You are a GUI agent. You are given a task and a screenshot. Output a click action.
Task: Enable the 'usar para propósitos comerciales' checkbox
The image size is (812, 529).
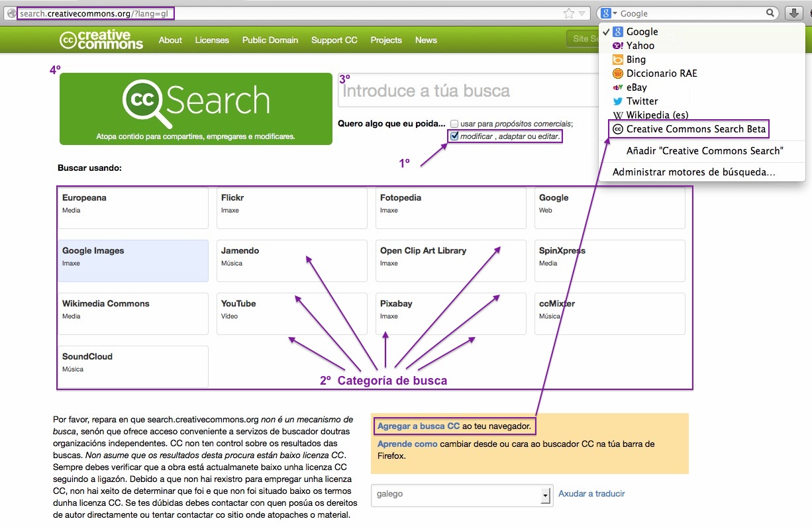[455, 123]
